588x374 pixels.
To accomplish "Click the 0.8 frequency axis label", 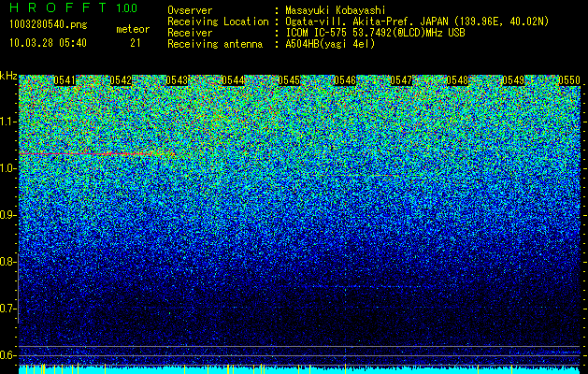I will (7, 262).
